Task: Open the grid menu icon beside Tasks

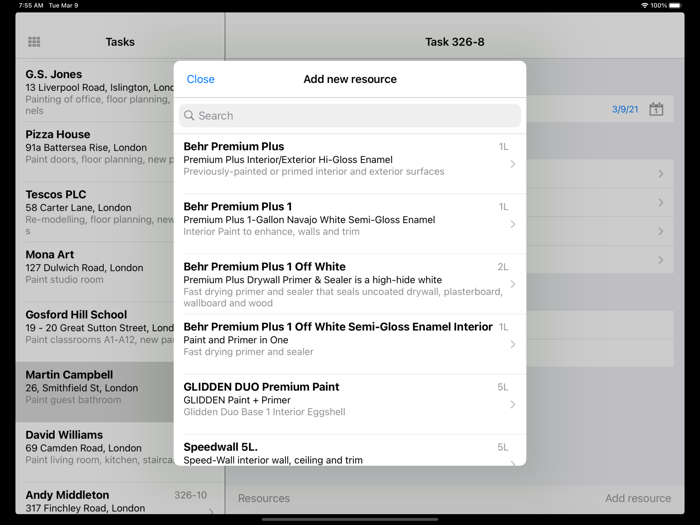Action: (x=34, y=42)
